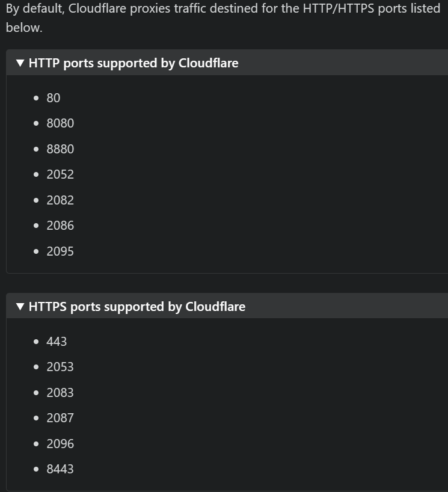Click the "HTTP ports supported by Cloudflare" heading

coord(133,63)
